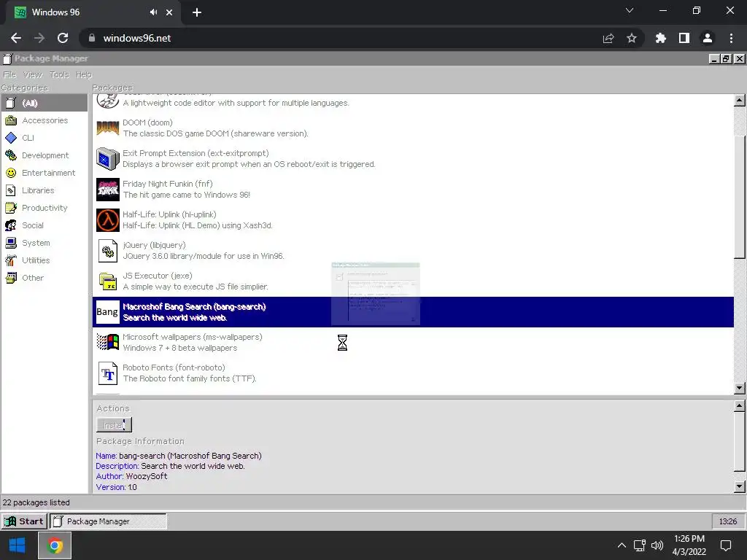747x560 pixels.
Task: Select jQuery (libjquery) package row
Action: 413,251
